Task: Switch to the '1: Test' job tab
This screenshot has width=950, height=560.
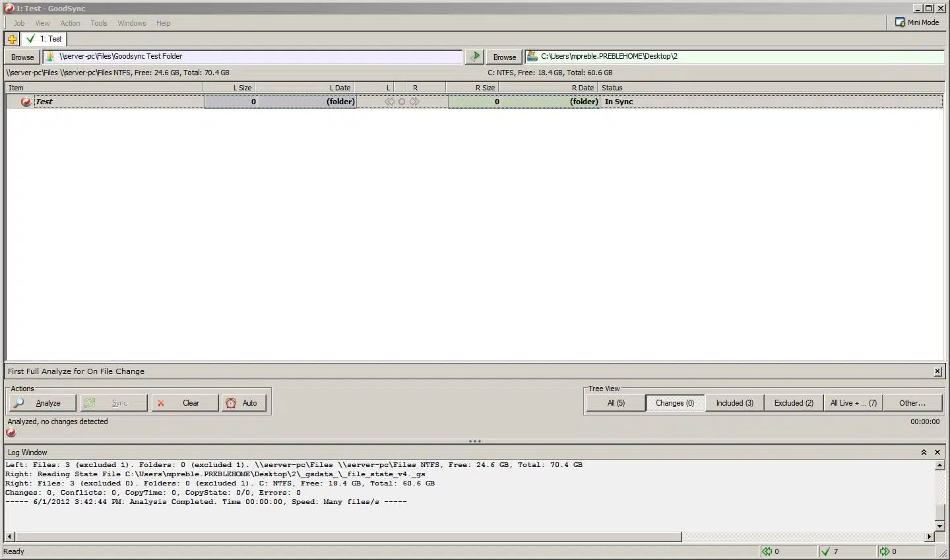Action: (44, 39)
